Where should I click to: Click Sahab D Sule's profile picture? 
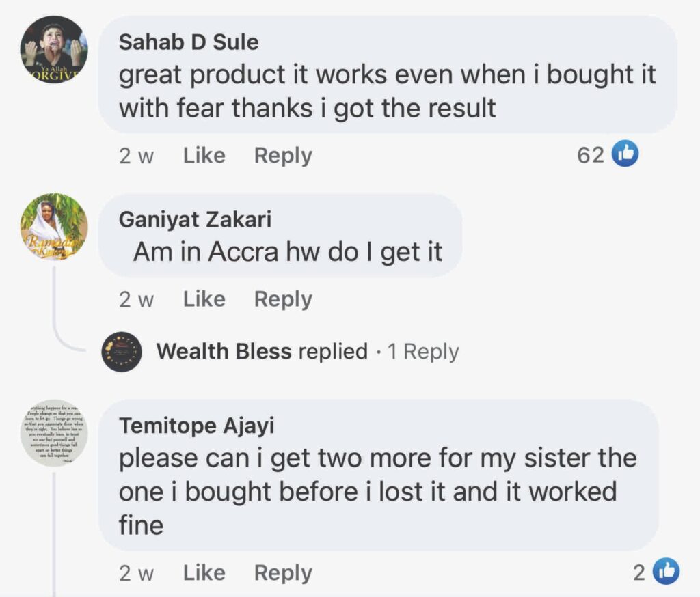(x=54, y=50)
